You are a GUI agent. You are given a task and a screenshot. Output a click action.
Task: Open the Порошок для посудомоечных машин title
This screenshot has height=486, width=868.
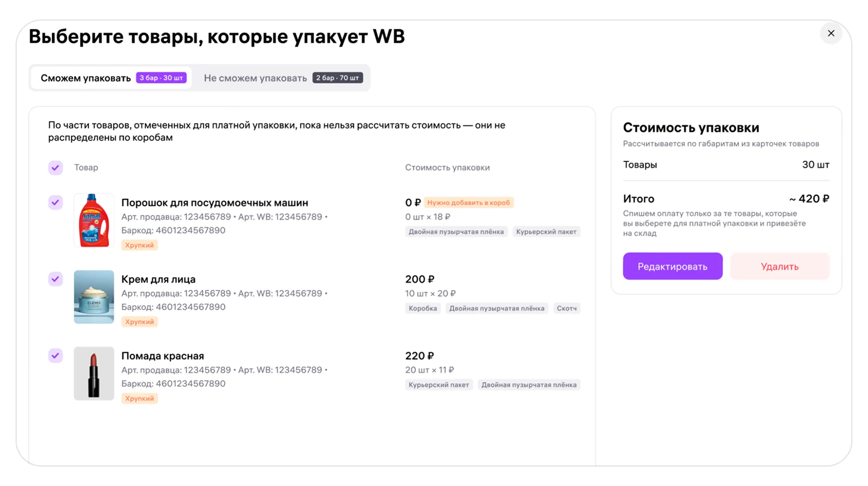[x=214, y=202]
